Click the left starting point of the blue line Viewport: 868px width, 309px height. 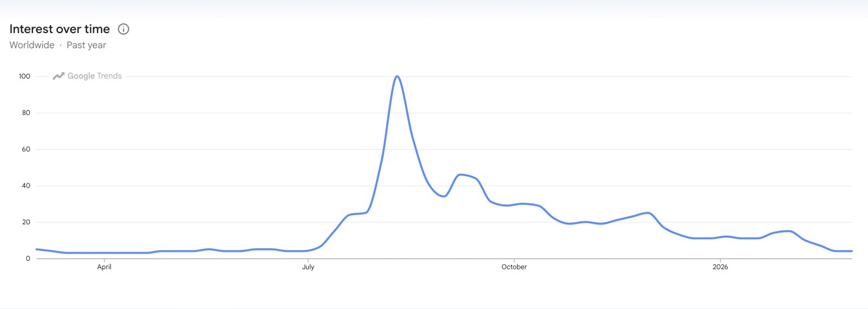click(x=37, y=249)
